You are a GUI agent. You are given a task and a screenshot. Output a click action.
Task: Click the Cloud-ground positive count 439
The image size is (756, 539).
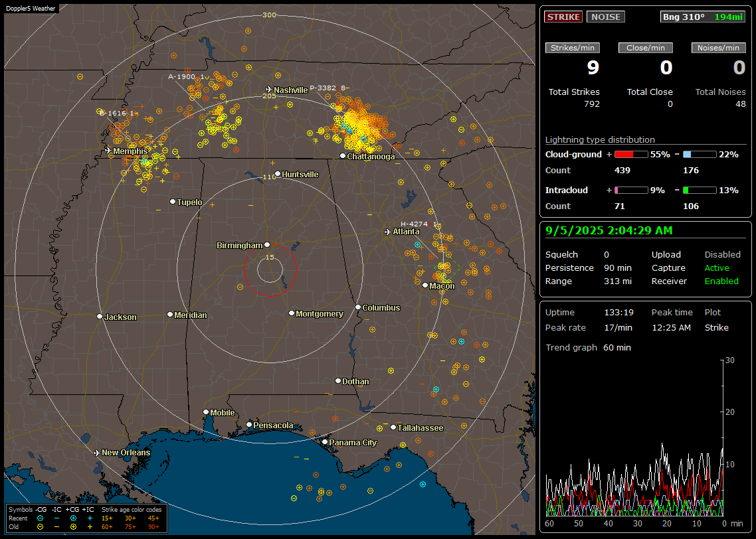pyautogui.click(x=622, y=171)
